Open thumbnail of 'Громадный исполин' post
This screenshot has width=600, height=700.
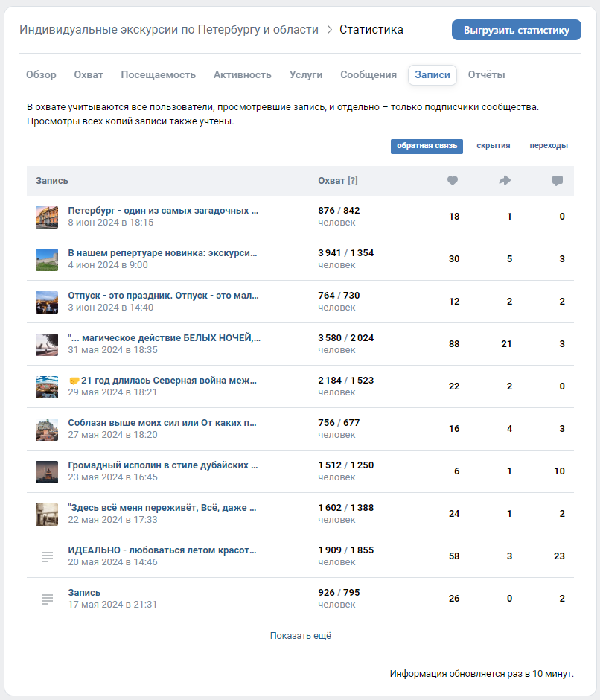pyautogui.click(x=47, y=471)
